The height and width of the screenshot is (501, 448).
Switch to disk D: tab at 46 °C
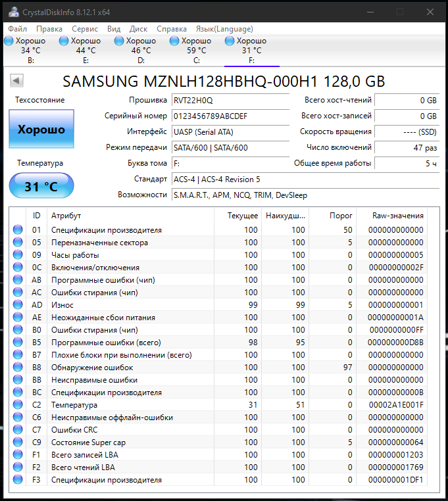(141, 50)
